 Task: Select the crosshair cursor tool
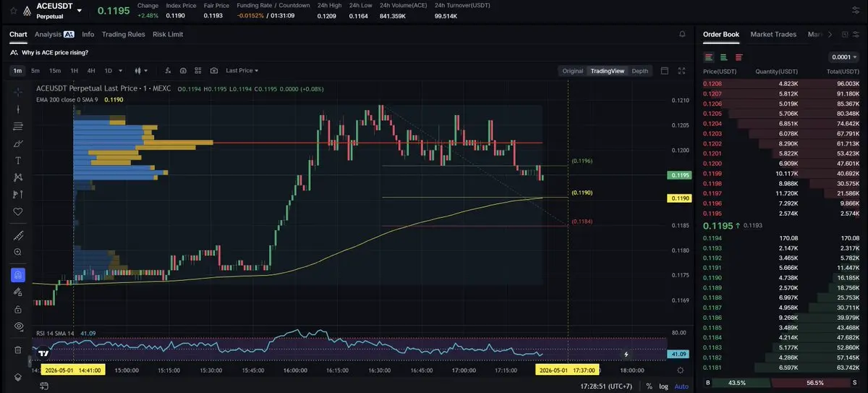[x=18, y=91]
